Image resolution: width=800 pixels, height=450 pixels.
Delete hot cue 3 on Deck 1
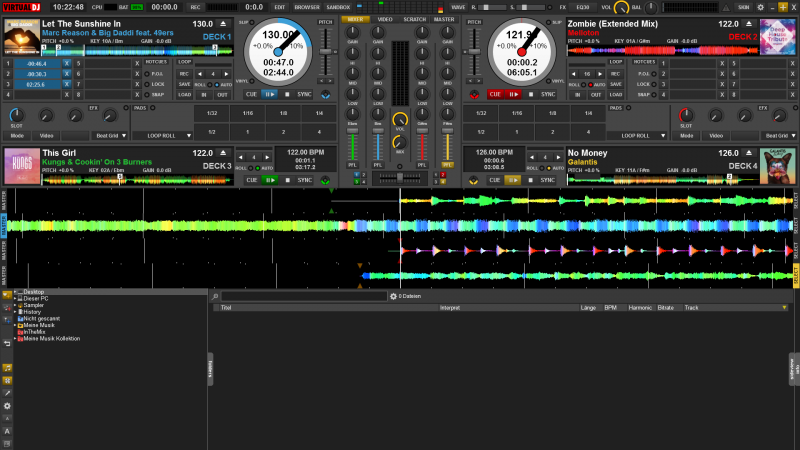pyautogui.click(x=66, y=84)
